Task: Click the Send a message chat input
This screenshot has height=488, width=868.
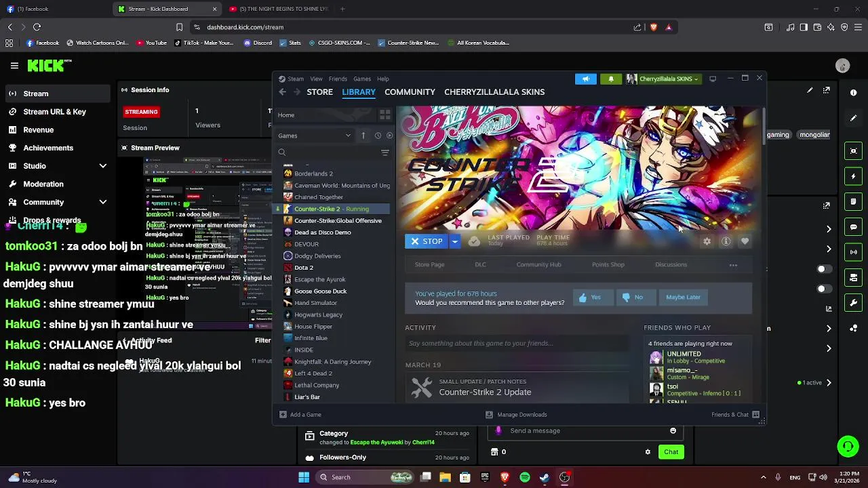Action: 587,431
